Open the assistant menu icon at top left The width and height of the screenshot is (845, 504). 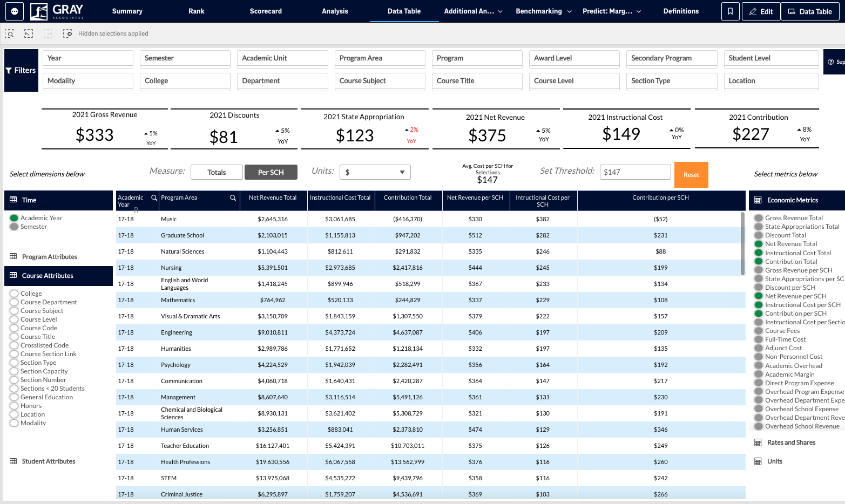pos(15,11)
